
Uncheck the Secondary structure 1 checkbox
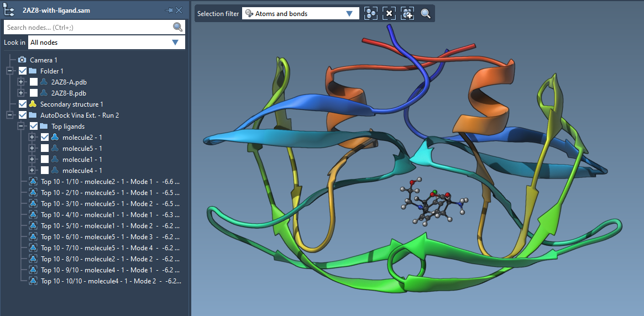[23, 104]
